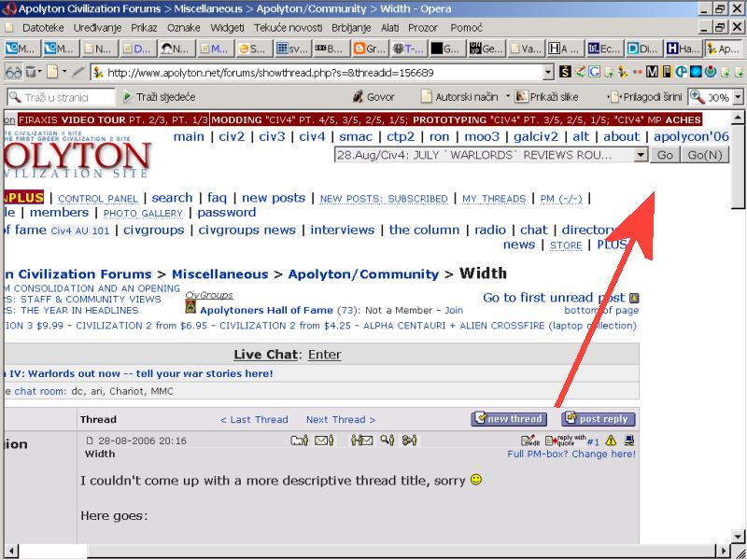Screen dimensions: 747x560
Task: Click add to buddy list icon
Action: coord(409,441)
